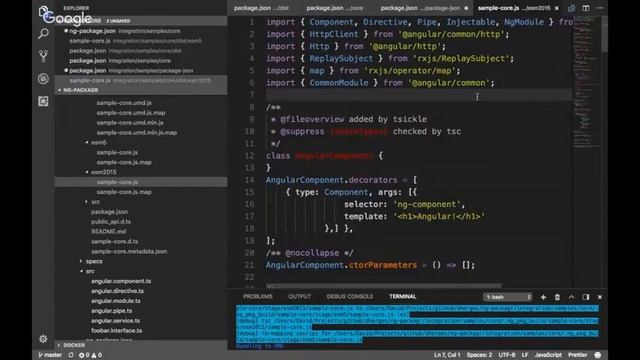Open angular.module.ts file
640x360 pixels.
coord(116,301)
